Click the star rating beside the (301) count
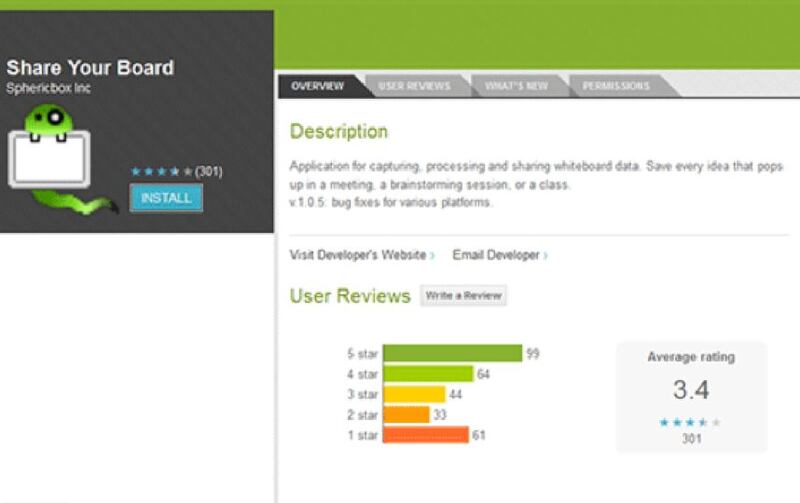800x503 pixels. [x=161, y=172]
